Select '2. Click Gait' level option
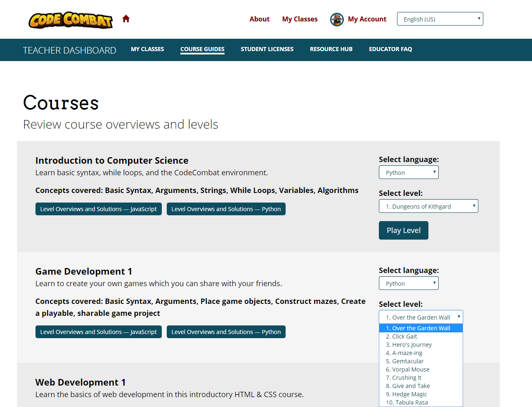This screenshot has height=407, width=532. (421, 336)
